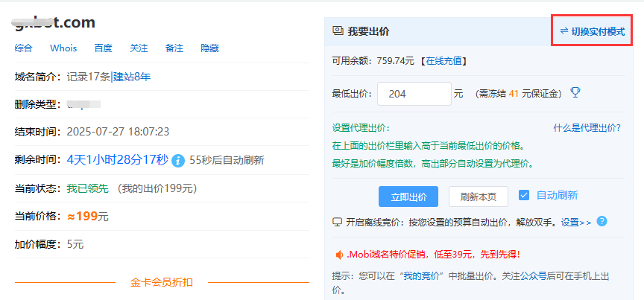Click the 什么是代理出价? help link
The image size is (644, 300).
[587, 127]
